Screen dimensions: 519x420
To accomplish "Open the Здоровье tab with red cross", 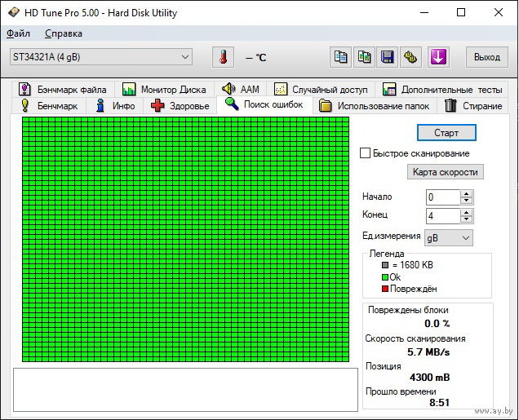I will coord(180,106).
